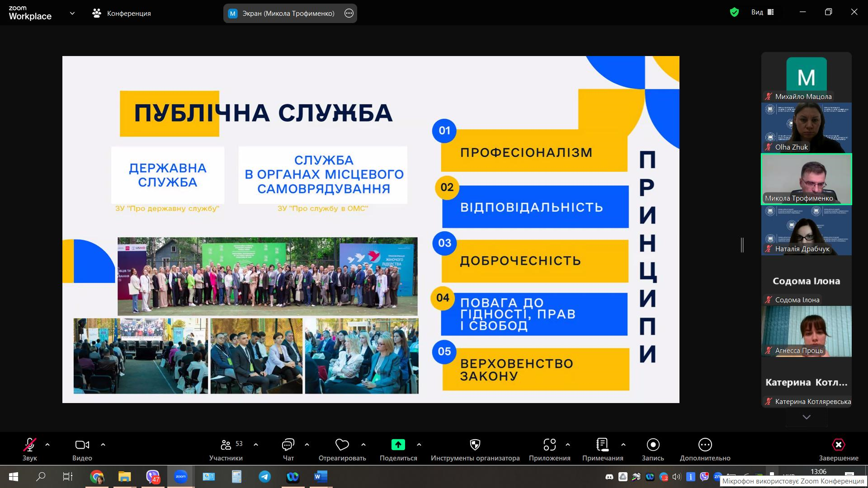The image size is (868, 488).
Task: Click the React heart icon
Action: point(342,445)
